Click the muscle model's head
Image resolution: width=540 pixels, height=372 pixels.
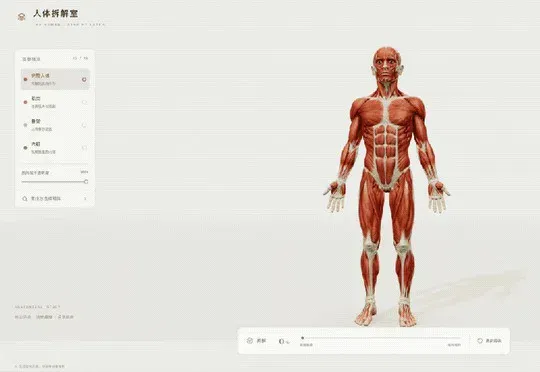387,64
